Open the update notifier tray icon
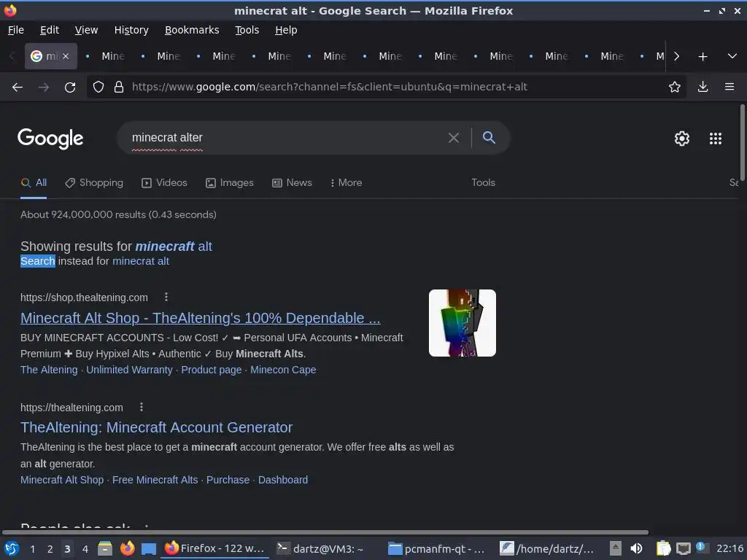This screenshot has width=747, height=560. (701, 547)
